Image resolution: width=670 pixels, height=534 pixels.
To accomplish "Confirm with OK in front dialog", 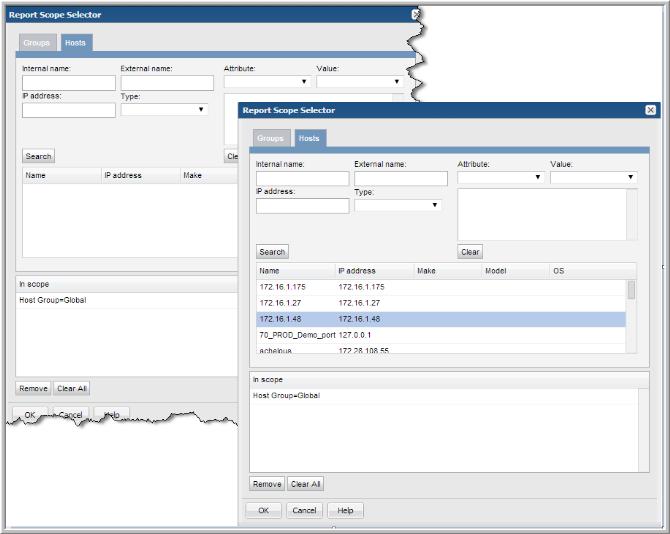I will point(263,510).
